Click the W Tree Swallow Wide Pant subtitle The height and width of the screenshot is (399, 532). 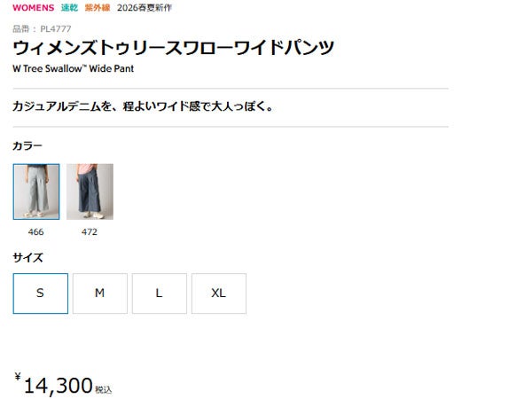(74, 68)
